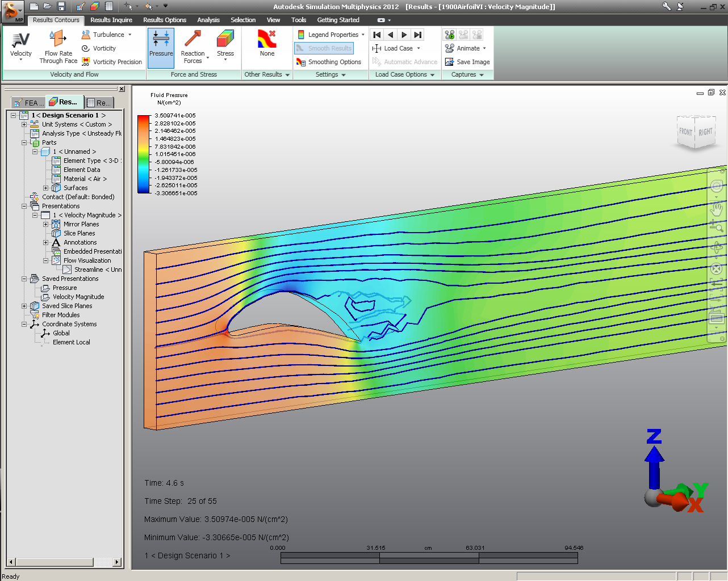The height and width of the screenshot is (581, 728).
Task: Click the RIGHT face of view cube
Action: click(705, 132)
